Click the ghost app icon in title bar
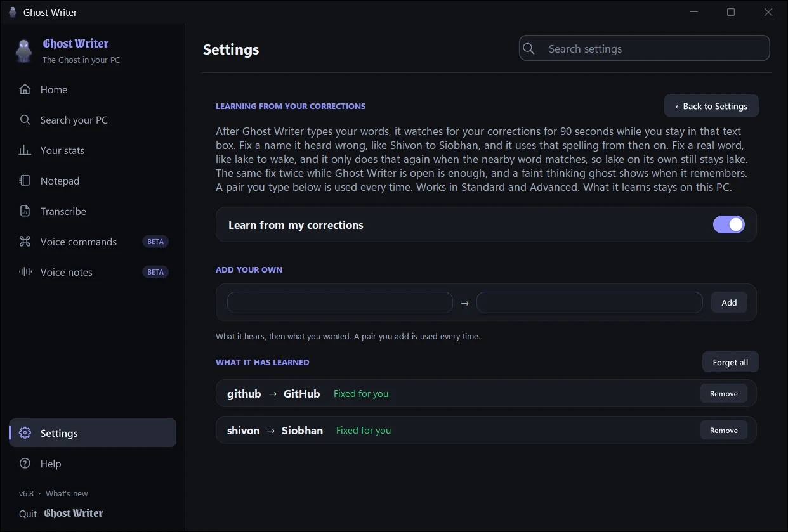 (13, 12)
